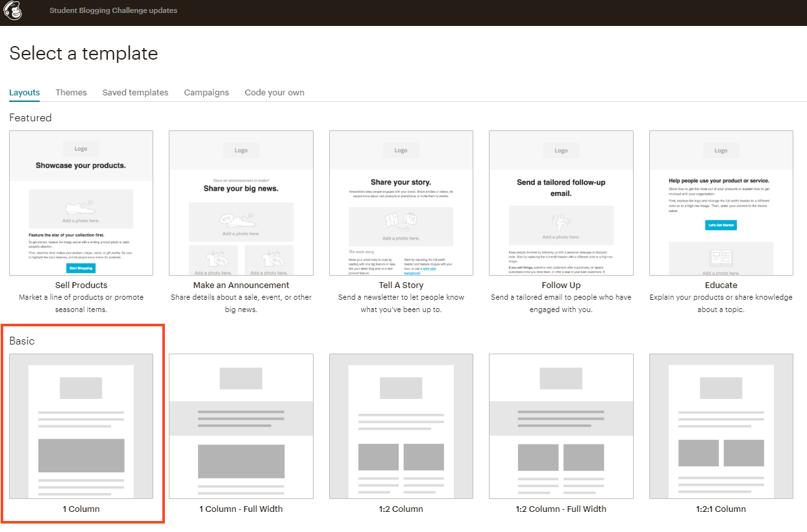Open the Saved templates tab
The image size is (807, 532).
pyautogui.click(x=135, y=92)
